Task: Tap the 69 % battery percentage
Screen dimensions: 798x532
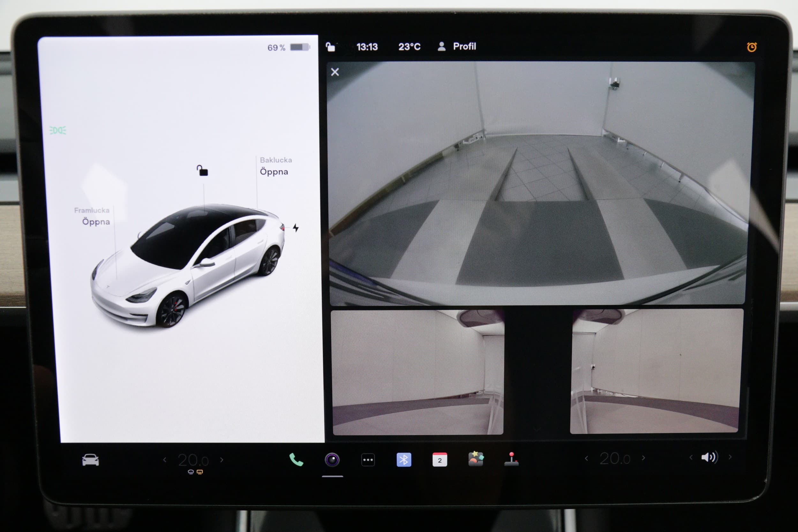Action: (x=276, y=48)
